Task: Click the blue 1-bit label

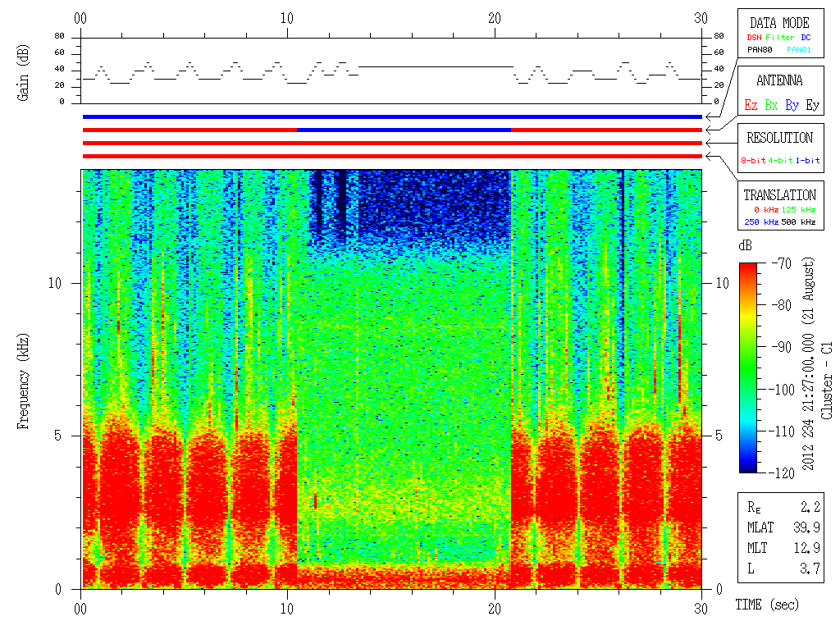Action: click(807, 160)
